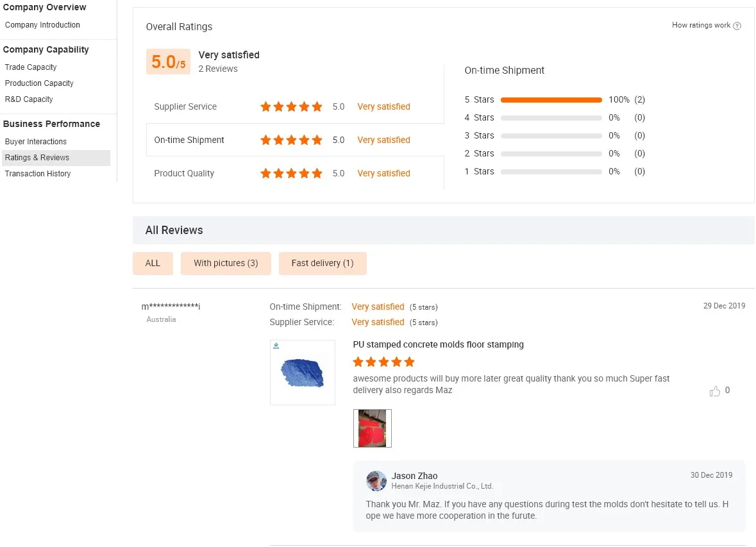Click the thumbs-up like icon on review
This screenshot has width=756, height=547.
[x=714, y=391]
